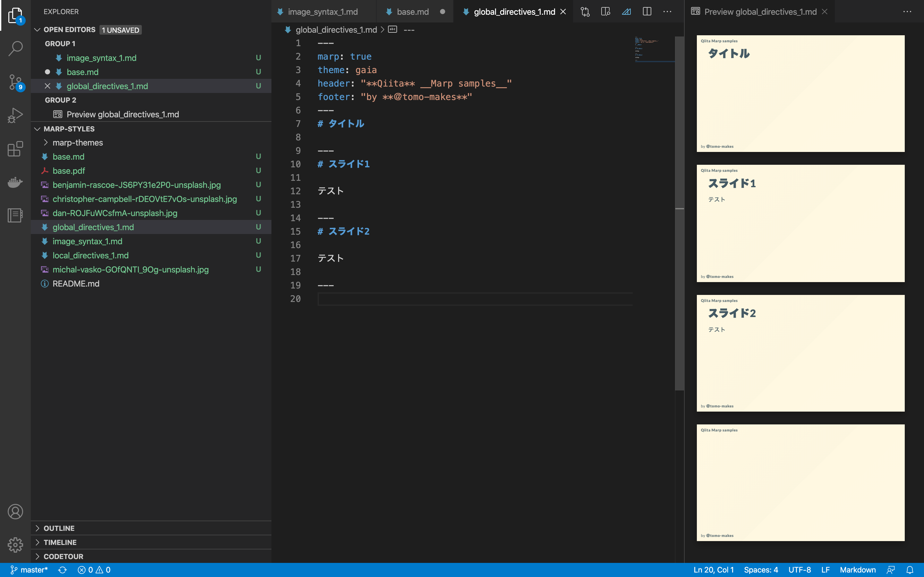Collapse the OPEN EDITORS section
Screen dimensions: 924x577
[37, 29]
